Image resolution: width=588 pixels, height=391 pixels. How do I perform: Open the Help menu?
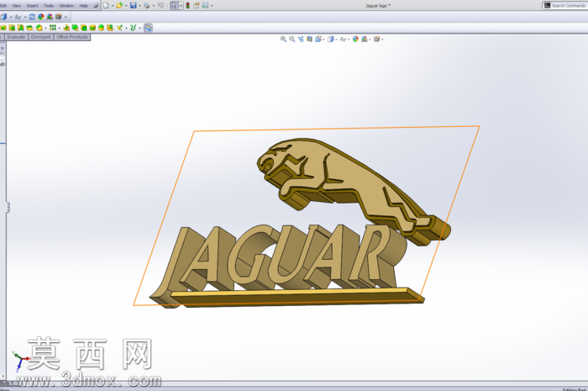pos(84,6)
